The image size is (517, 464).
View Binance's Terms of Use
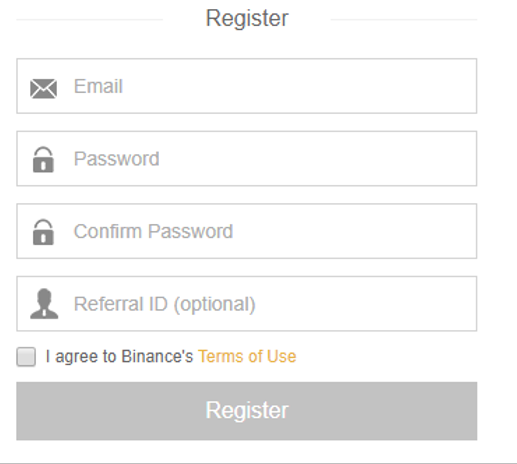(247, 356)
